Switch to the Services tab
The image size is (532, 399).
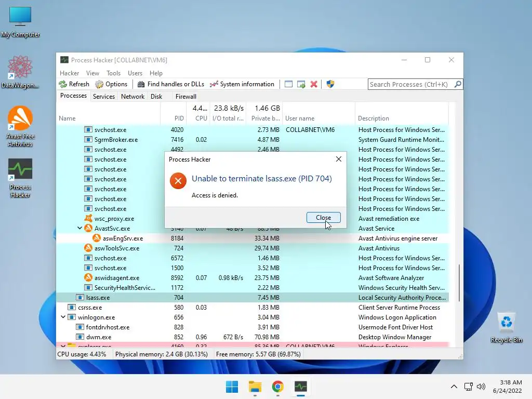(x=104, y=96)
